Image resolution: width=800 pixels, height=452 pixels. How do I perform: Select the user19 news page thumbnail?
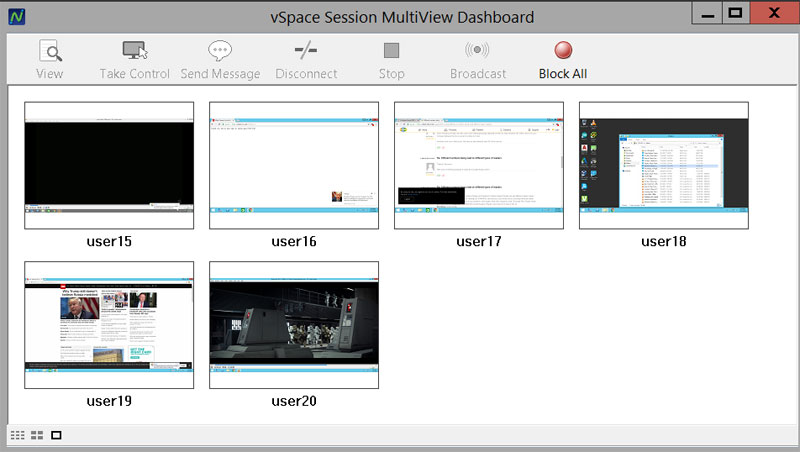[109, 325]
